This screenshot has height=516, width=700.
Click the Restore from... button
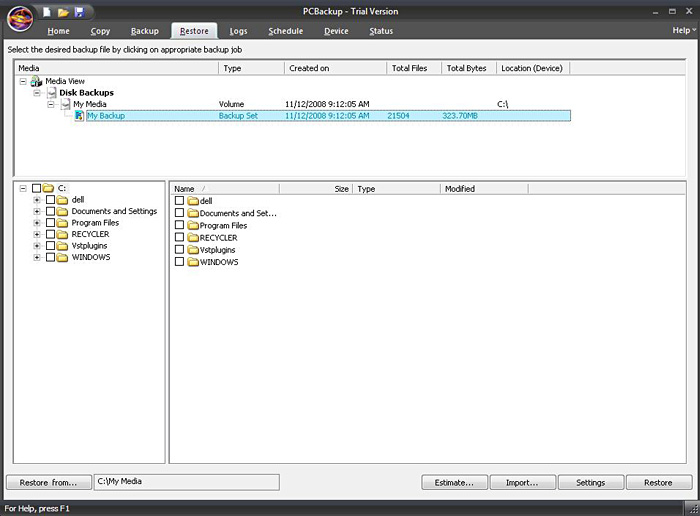pos(49,483)
